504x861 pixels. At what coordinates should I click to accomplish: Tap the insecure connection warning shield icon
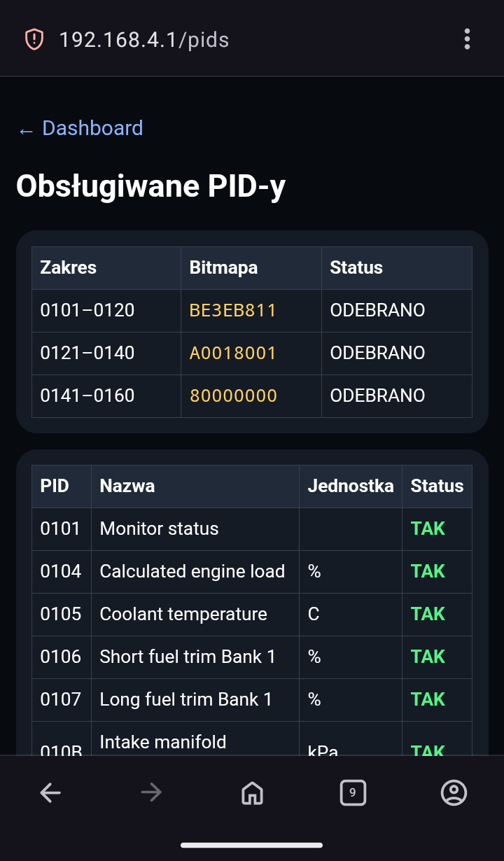(34, 39)
